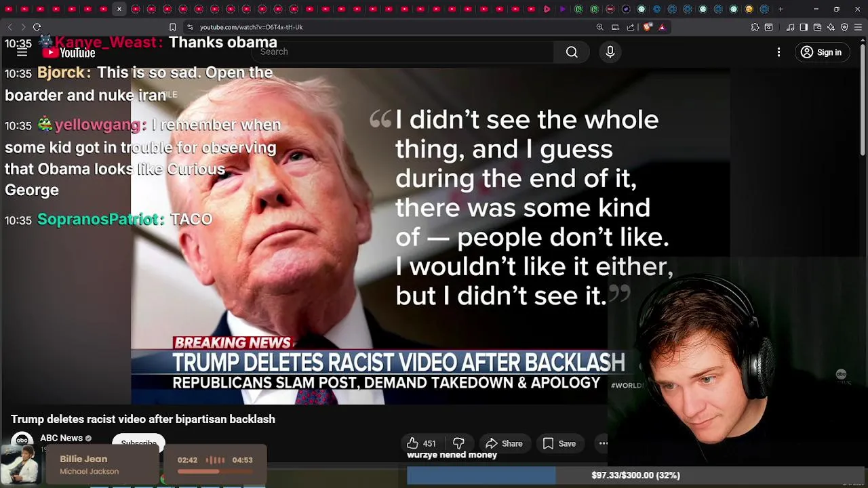Open the Brave Wallet icon
The width and height of the screenshot is (868, 488).
point(817,27)
